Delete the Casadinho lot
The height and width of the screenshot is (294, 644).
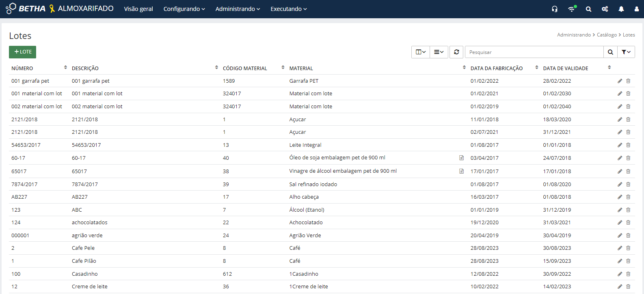[628, 274]
